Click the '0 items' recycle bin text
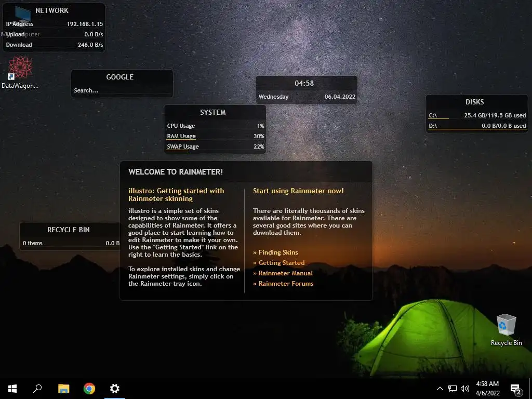Screen dimensions: 532x399 [x=33, y=243]
